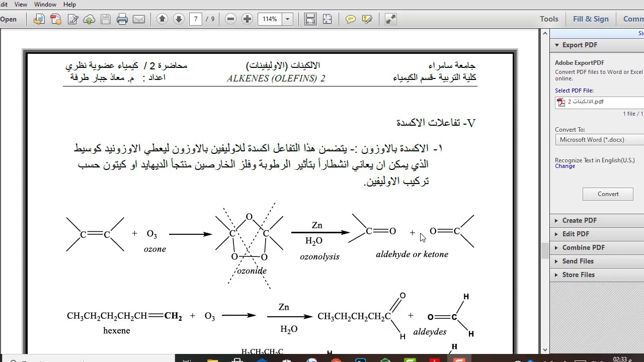Select the الالكينات 2.pdf file entry
The height and width of the screenshot is (362, 644).
(x=600, y=102)
